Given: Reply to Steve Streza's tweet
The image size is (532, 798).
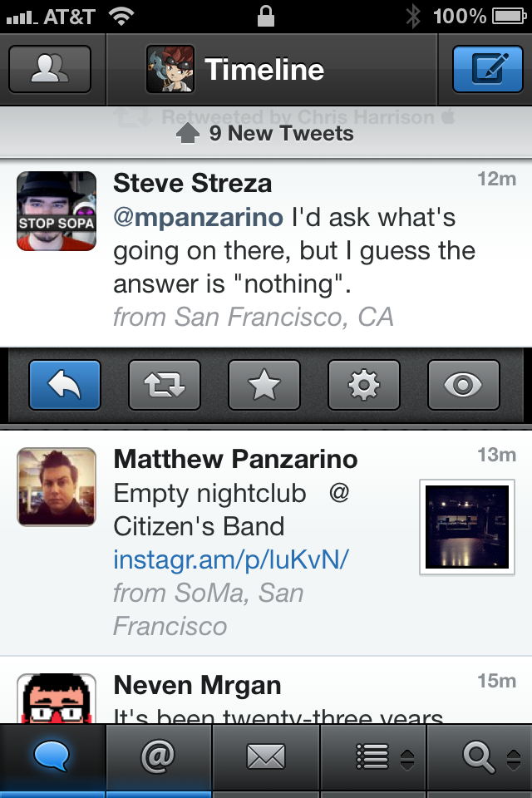Looking at the screenshot, I should [x=65, y=385].
